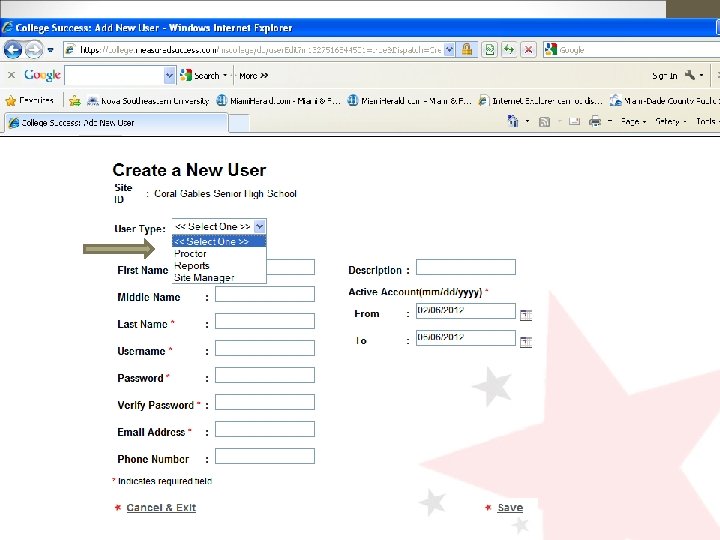Click the Email Address input field
The image size is (720, 540).
pyautogui.click(x=265, y=429)
